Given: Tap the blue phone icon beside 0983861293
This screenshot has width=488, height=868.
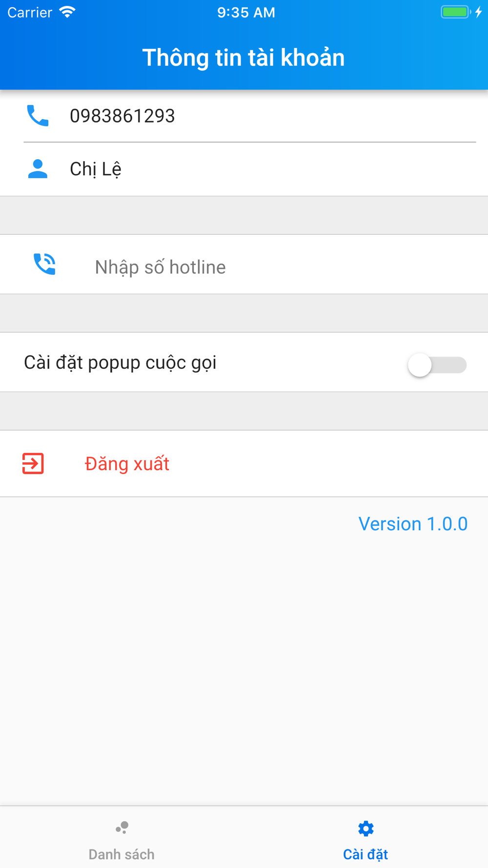Looking at the screenshot, I should coord(38,116).
